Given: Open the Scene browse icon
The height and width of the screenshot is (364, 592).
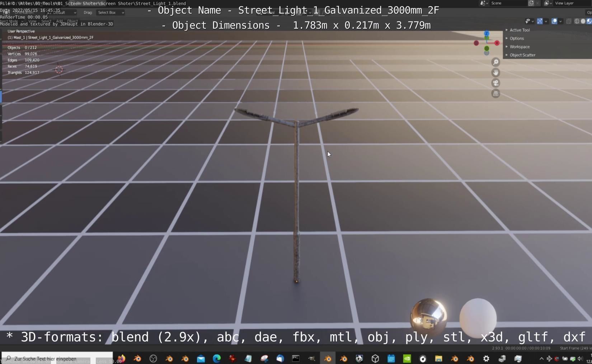Looking at the screenshot, I should 484,3.
